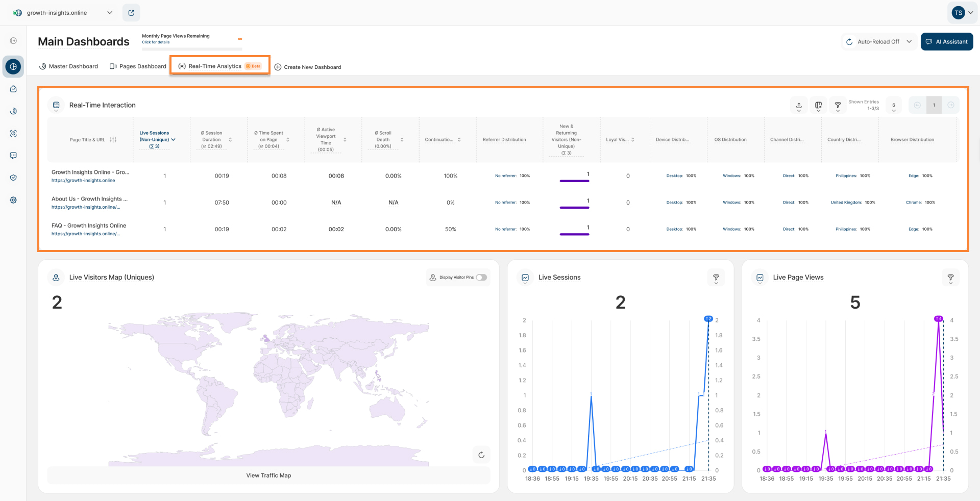
Task: Click the export icon in Real-Time Interaction
Action: coord(799,105)
